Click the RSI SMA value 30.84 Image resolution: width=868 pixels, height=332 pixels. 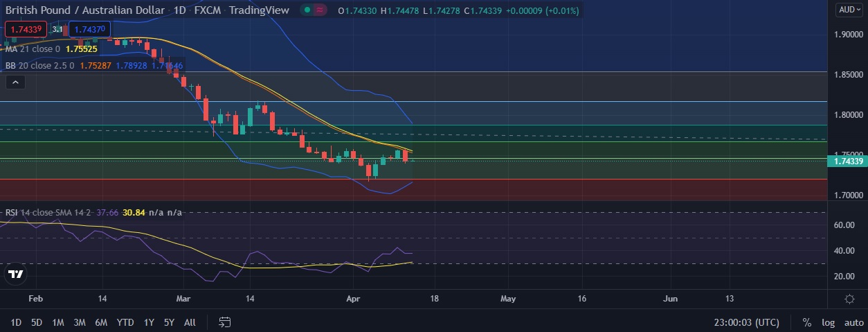tap(134, 212)
